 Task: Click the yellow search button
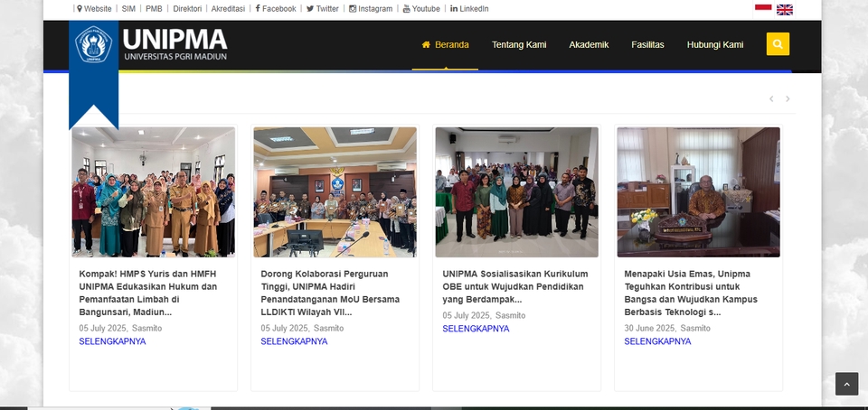pyautogui.click(x=778, y=44)
